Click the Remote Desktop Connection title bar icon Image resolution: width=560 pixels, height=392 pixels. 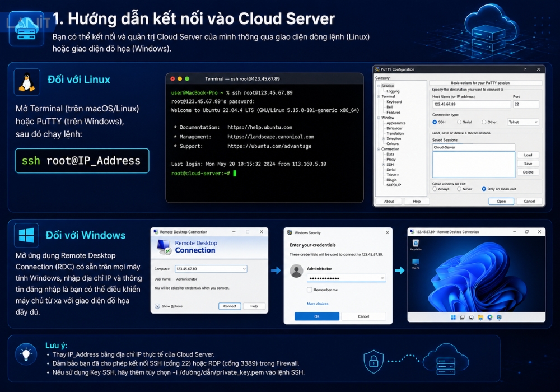156,232
